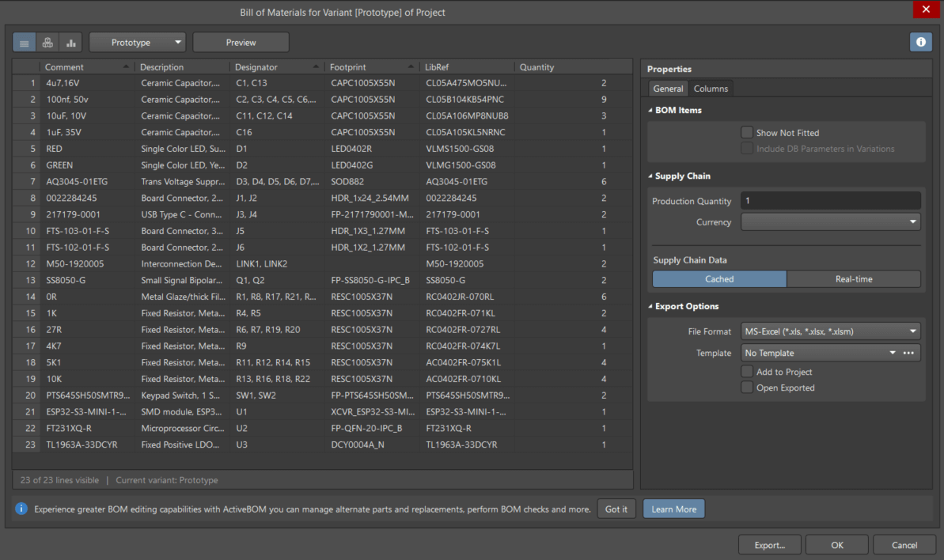The height and width of the screenshot is (560, 944).
Task: Open the Prototype variant dropdown
Action: 137,42
